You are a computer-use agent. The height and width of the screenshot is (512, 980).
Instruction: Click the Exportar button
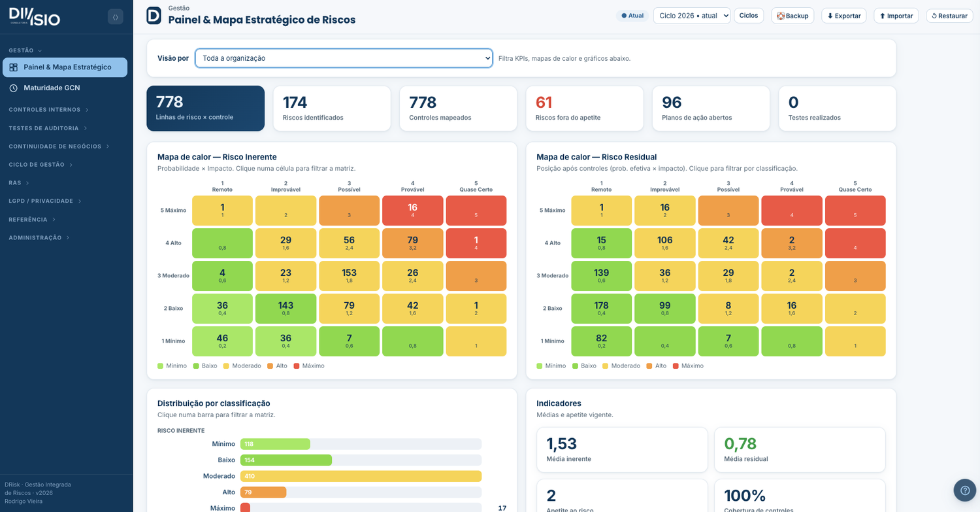click(844, 16)
